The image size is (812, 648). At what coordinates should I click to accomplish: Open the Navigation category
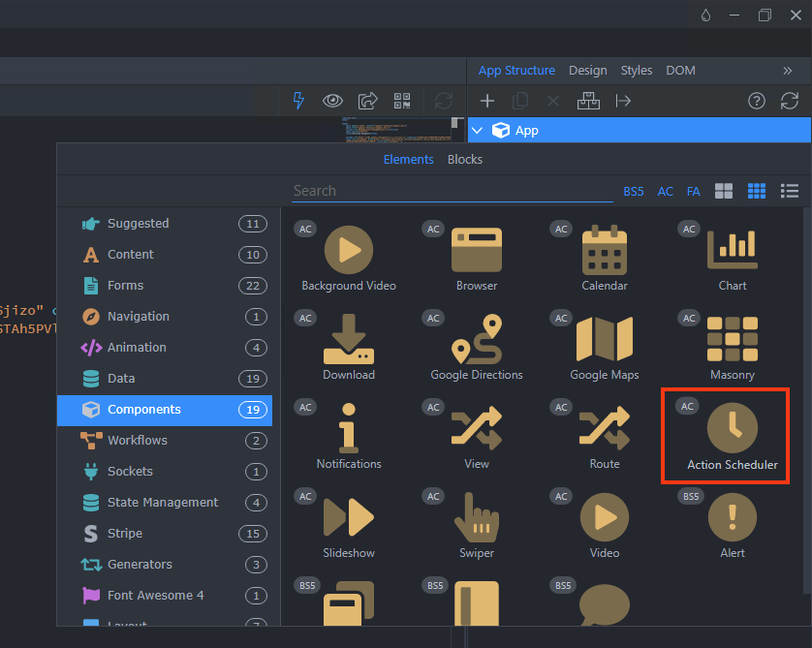click(165, 316)
